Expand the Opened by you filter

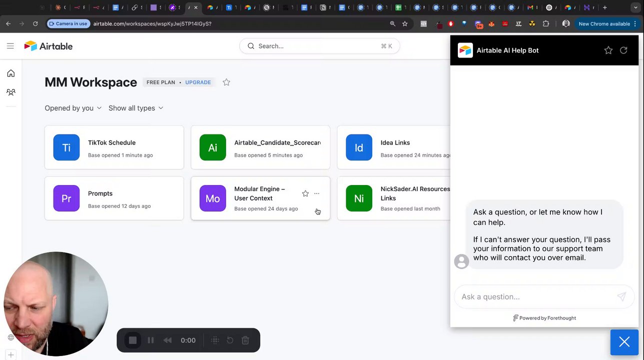click(73, 108)
